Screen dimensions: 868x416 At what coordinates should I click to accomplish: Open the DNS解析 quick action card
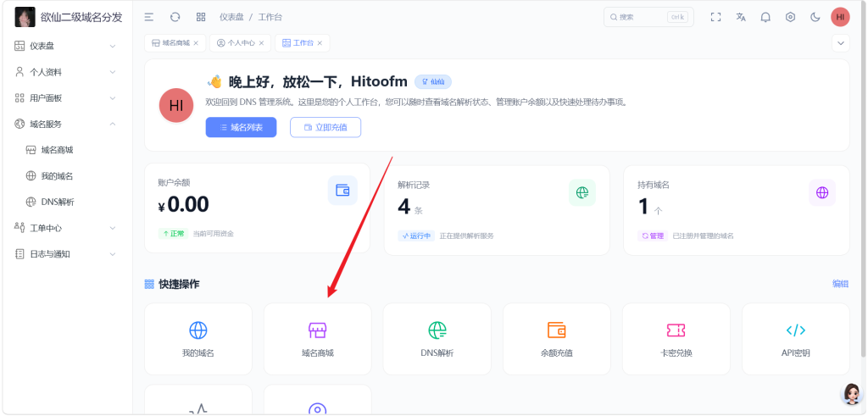pos(437,339)
